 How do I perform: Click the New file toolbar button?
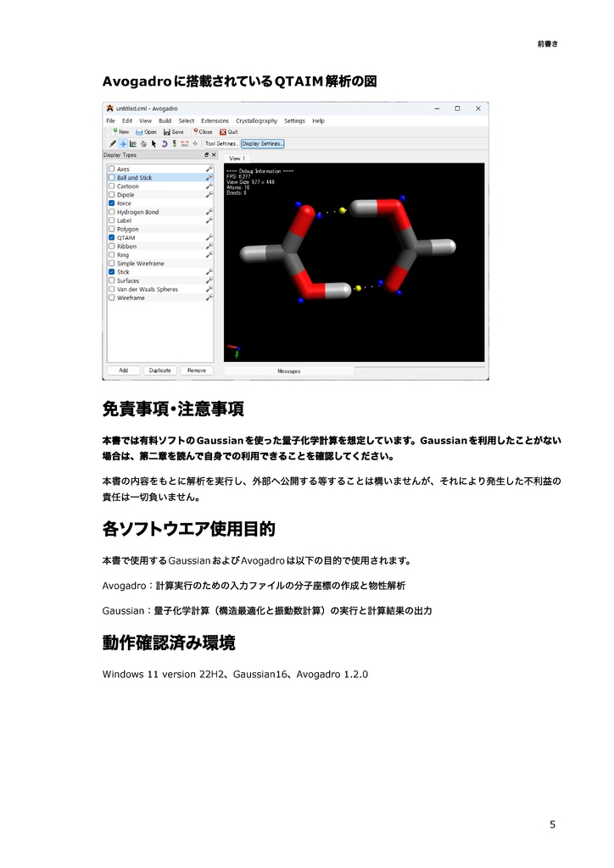click(x=120, y=131)
